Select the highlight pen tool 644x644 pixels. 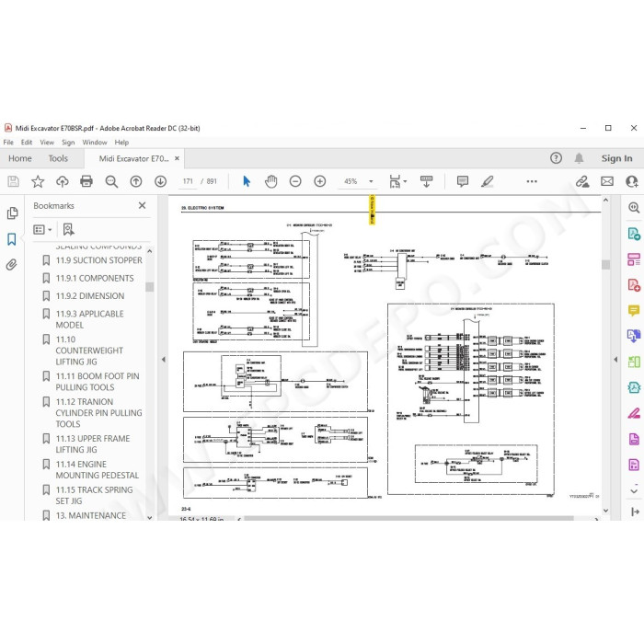pos(487,181)
